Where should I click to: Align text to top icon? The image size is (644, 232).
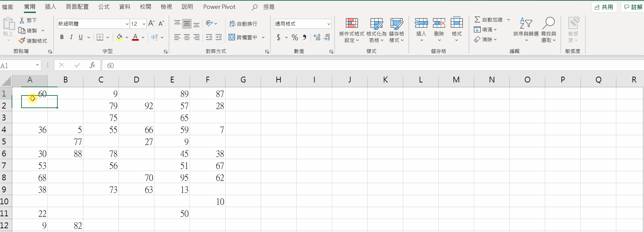pyautogui.click(x=177, y=23)
